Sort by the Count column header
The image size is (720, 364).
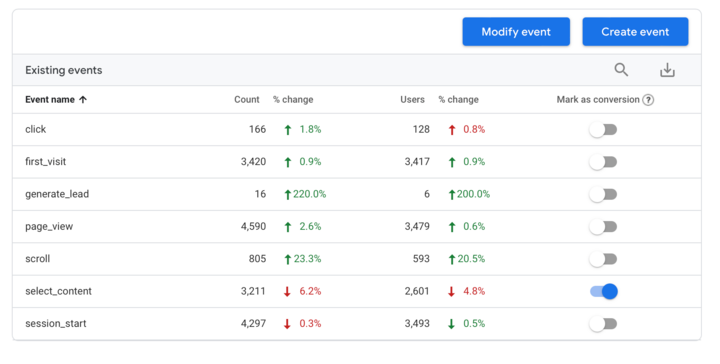pos(247,100)
